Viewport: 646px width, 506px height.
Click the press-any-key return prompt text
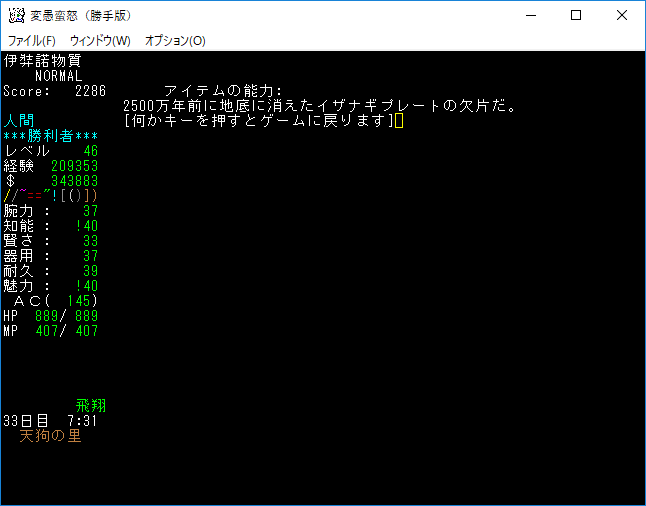point(257,121)
